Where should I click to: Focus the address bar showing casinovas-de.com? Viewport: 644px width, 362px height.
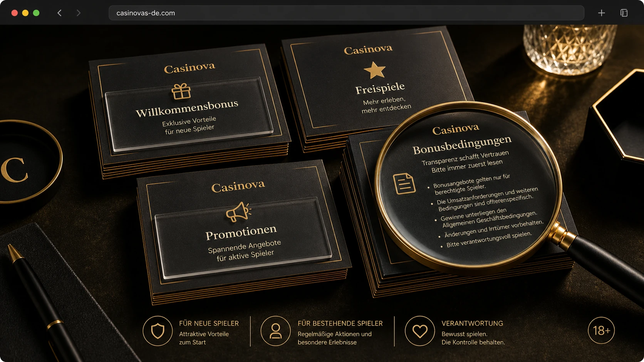tap(346, 13)
